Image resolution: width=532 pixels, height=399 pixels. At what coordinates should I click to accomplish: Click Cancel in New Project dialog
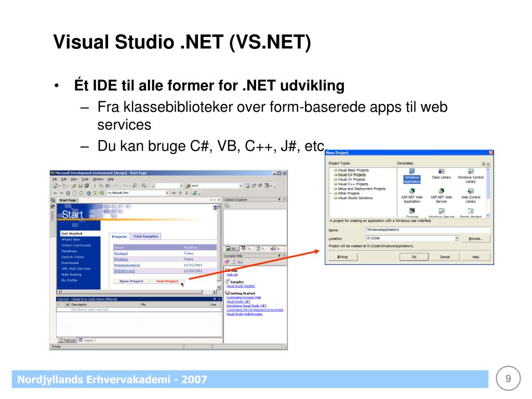click(x=445, y=257)
